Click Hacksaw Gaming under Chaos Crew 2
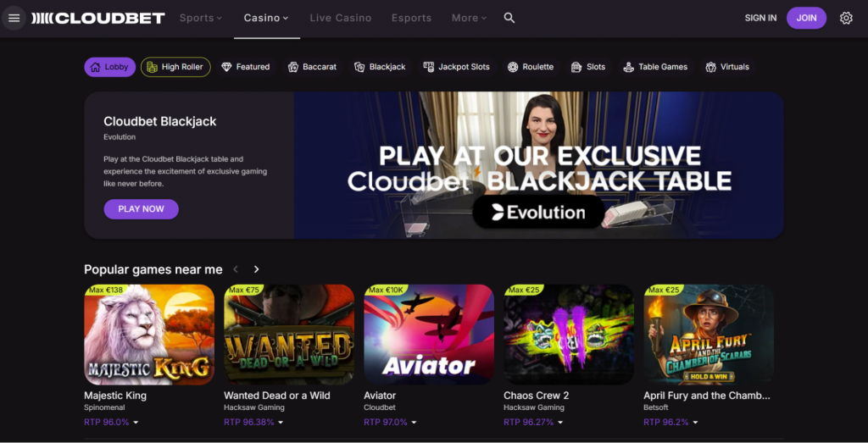 coord(534,407)
